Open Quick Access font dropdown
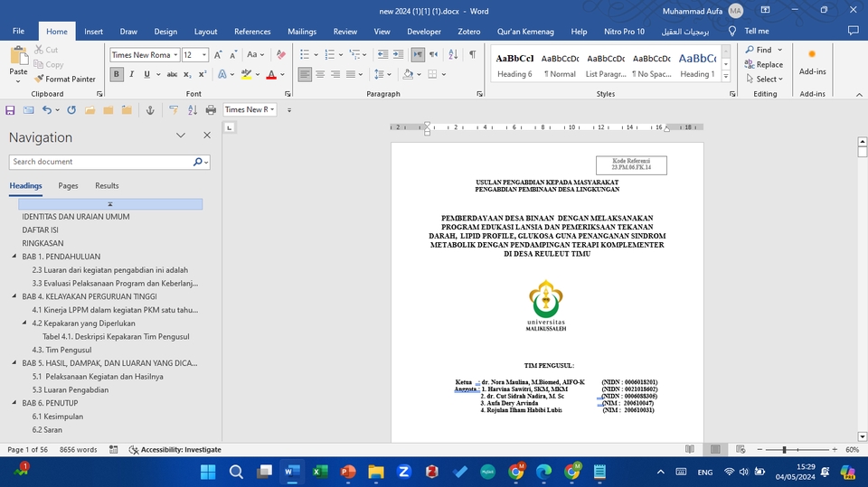The width and height of the screenshot is (868, 487). pyautogui.click(x=272, y=109)
